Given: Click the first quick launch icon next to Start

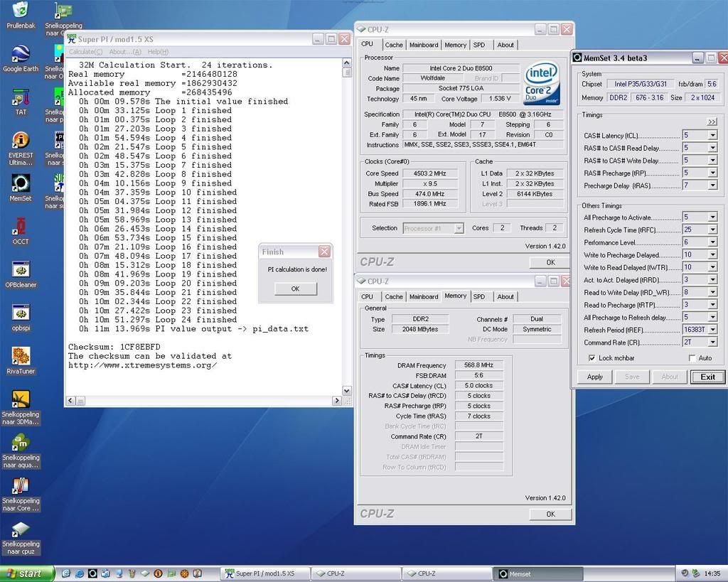Looking at the screenshot, I should coord(66,573).
